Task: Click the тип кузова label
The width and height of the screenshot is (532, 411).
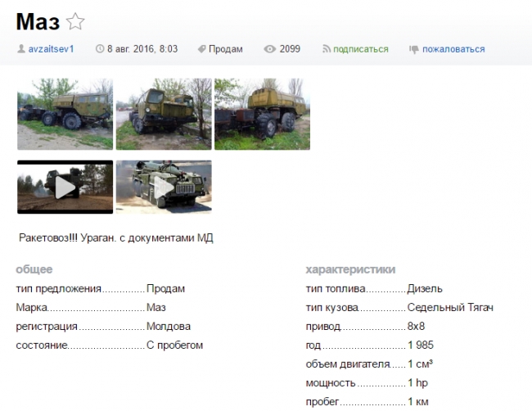Action: [331, 308]
